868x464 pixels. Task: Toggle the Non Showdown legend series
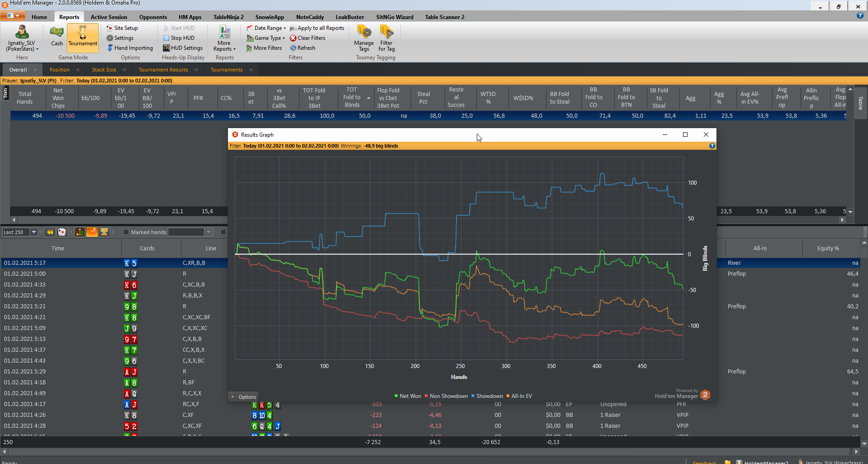[x=446, y=396]
